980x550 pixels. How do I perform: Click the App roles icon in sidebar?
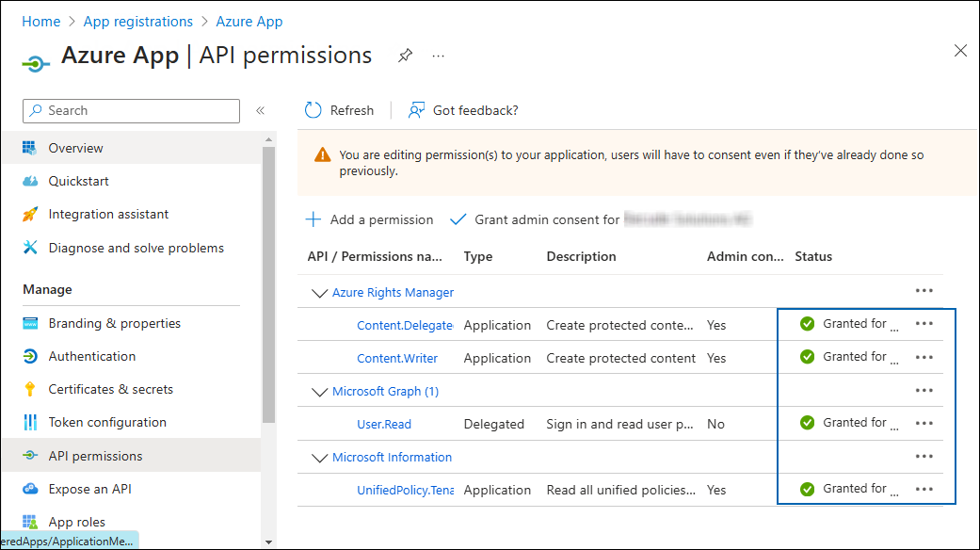coord(31,522)
